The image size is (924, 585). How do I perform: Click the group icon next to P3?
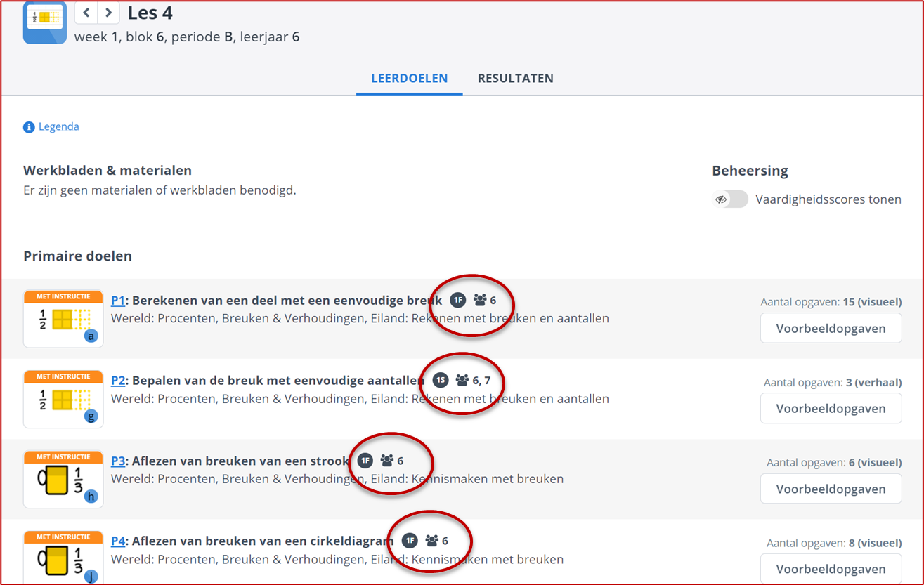click(387, 461)
